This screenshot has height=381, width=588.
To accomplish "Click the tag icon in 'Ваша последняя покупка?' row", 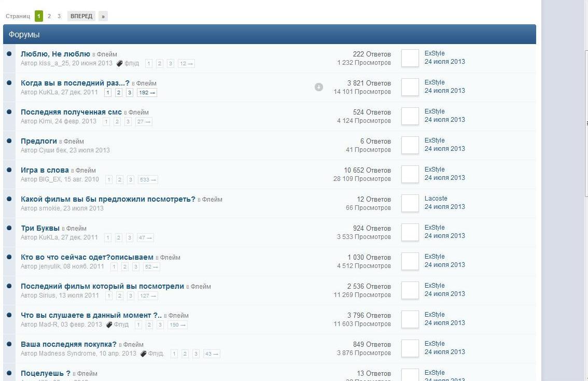I will coord(143,354).
